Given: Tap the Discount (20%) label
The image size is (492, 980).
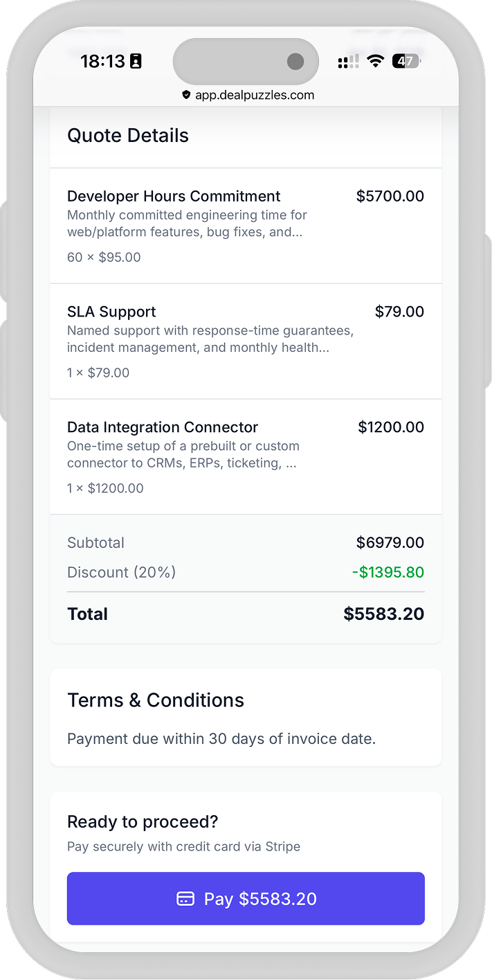Looking at the screenshot, I should 121,573.
